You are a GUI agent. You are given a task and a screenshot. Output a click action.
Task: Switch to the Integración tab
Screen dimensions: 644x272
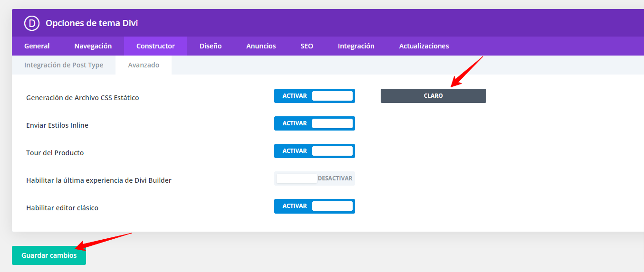click(x=356, y=46)
